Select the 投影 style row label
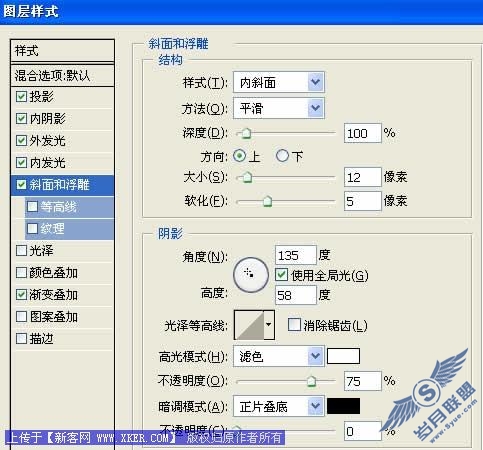The image size is (483, 450). [41, 97]
